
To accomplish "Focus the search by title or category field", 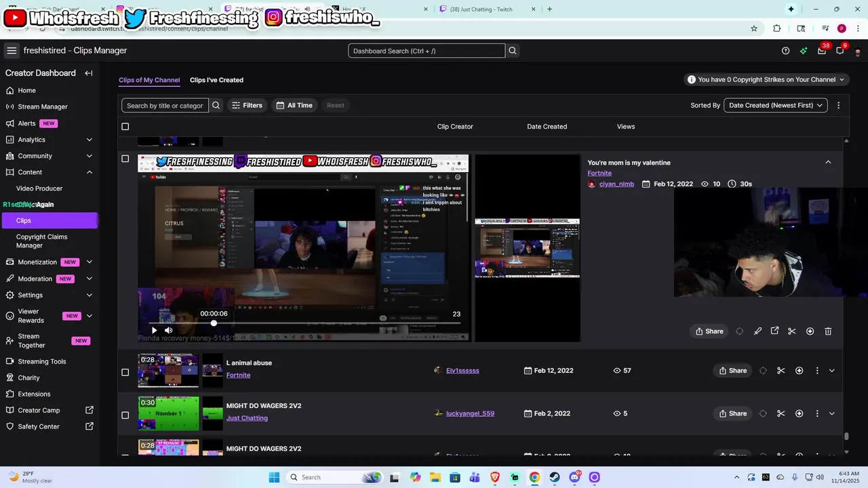I will click(165, 105).
